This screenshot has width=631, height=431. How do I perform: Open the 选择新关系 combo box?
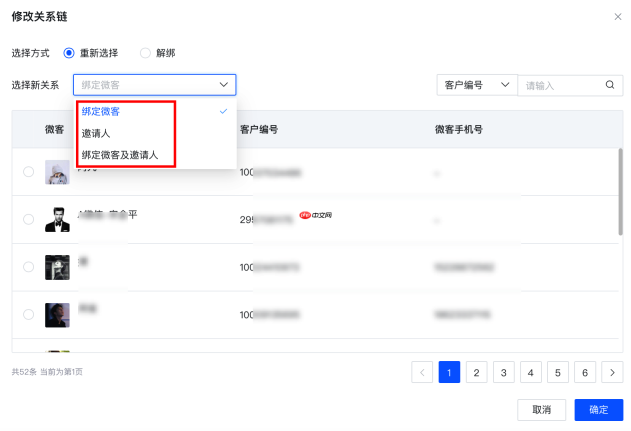point(155,85)
